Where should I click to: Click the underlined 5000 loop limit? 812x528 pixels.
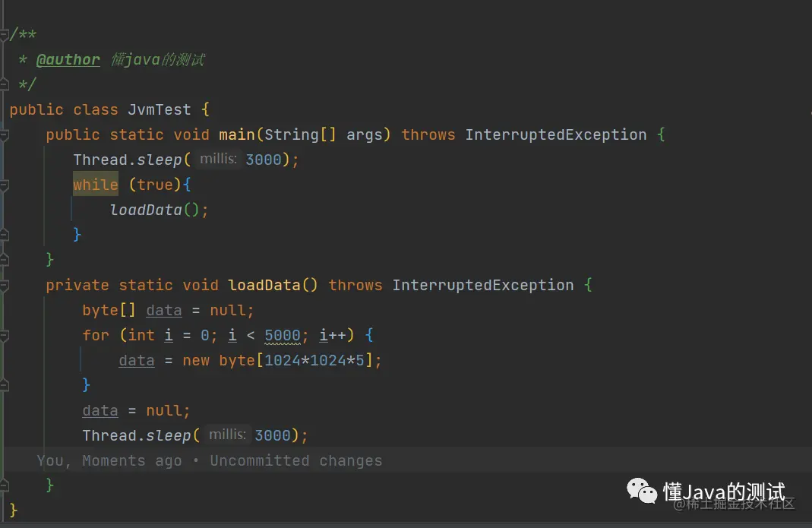tap(283, 335)
